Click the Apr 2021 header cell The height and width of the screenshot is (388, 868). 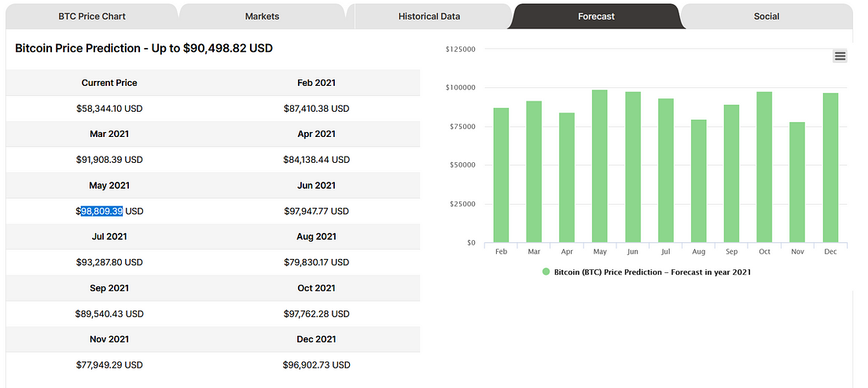[x=316, y=134]
